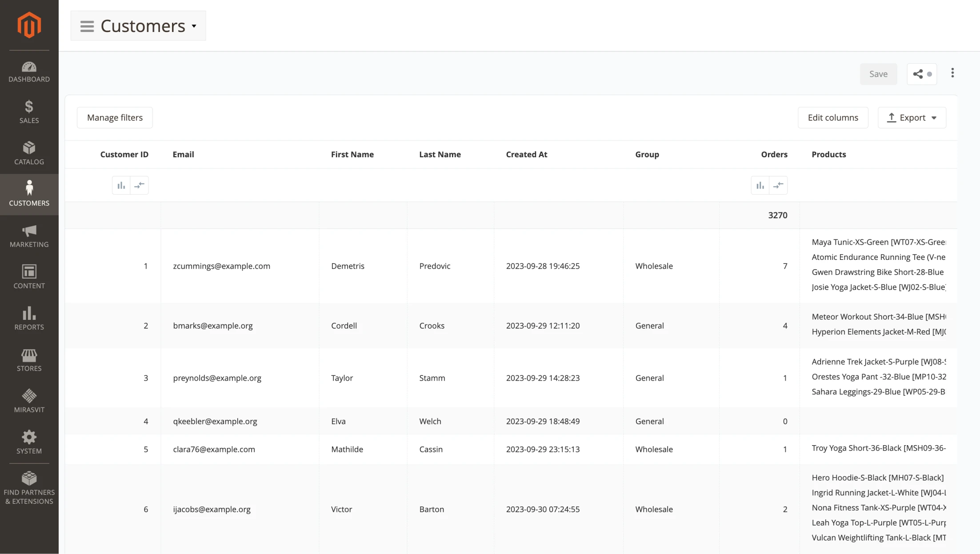The height and width of the screenshot is (554, 980).
Task: Open the hamburger menu beside Customers title
Action: pyautogui.click(x=87, y=26)
